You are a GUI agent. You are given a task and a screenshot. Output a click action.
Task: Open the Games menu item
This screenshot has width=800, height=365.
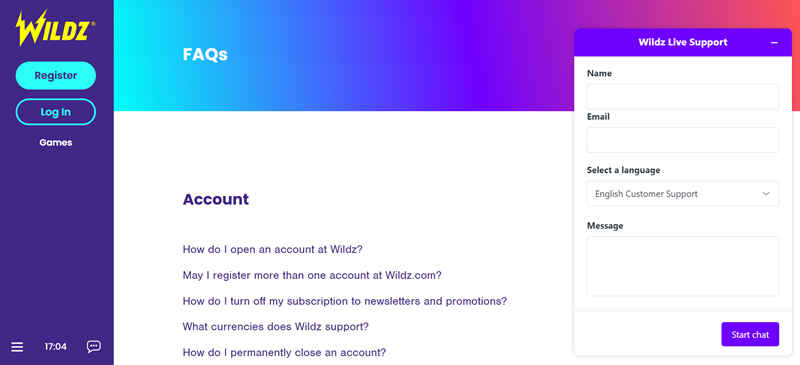pos(56,143)
